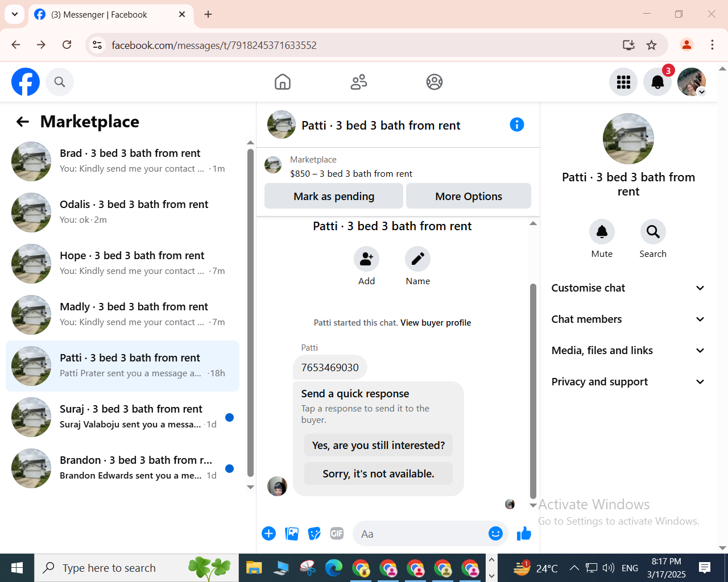Open the Windows notification center
The height and width of the screenshot is (582, 728).
coord(705,568)
